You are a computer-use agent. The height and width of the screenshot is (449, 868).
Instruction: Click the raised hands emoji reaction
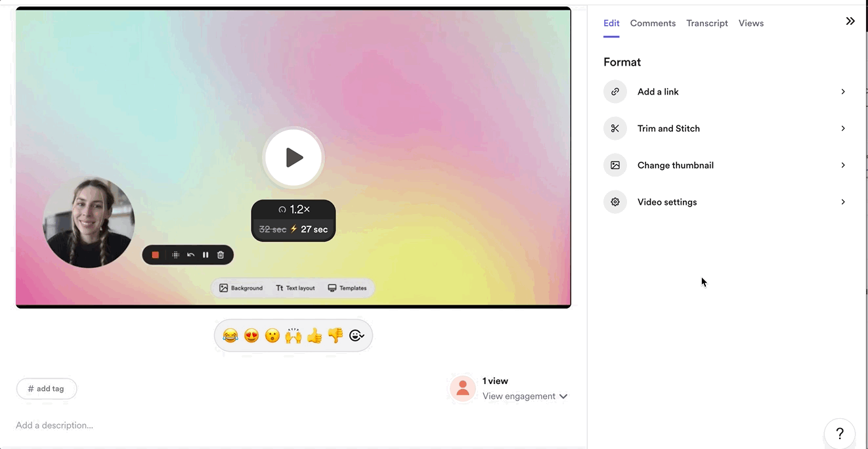tap(293, 336)
